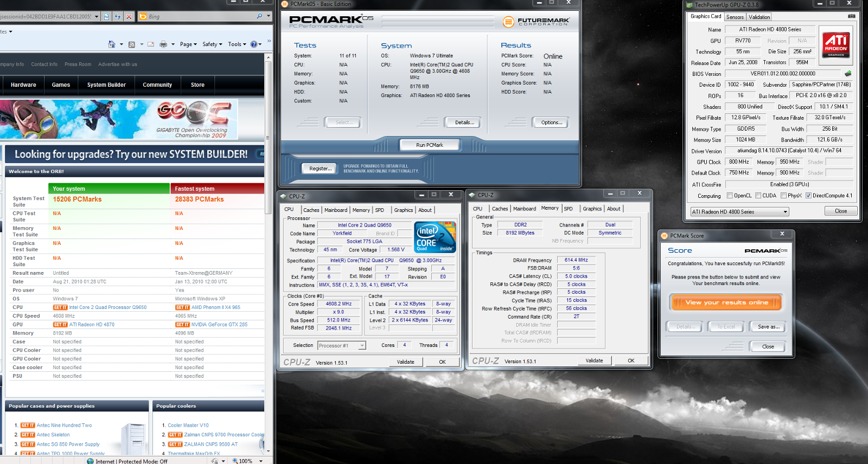Click View your results online button
Image resolution: width=868 pixels, height=464 pixels.
pyautogui.click(x=726, y=302)
